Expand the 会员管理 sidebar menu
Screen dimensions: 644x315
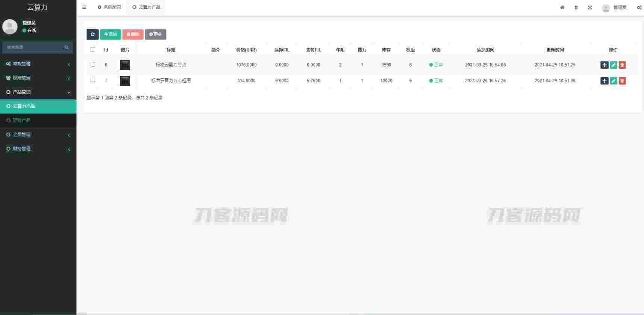coord(38,135)
